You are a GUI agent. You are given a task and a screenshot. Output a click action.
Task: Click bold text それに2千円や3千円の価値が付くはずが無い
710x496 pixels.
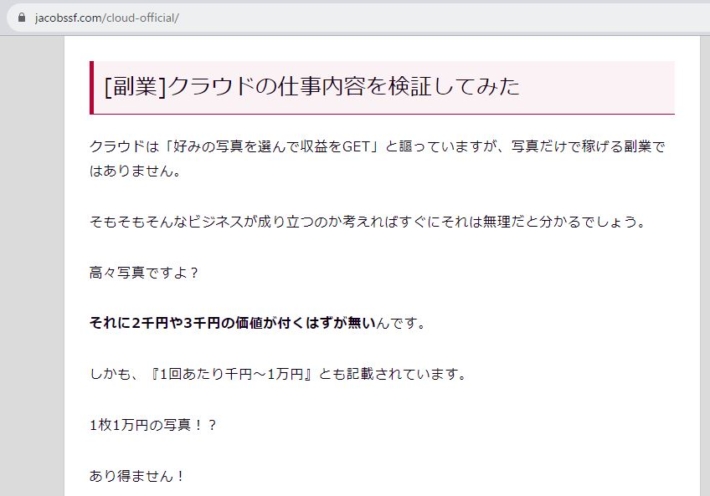[233, 323]
